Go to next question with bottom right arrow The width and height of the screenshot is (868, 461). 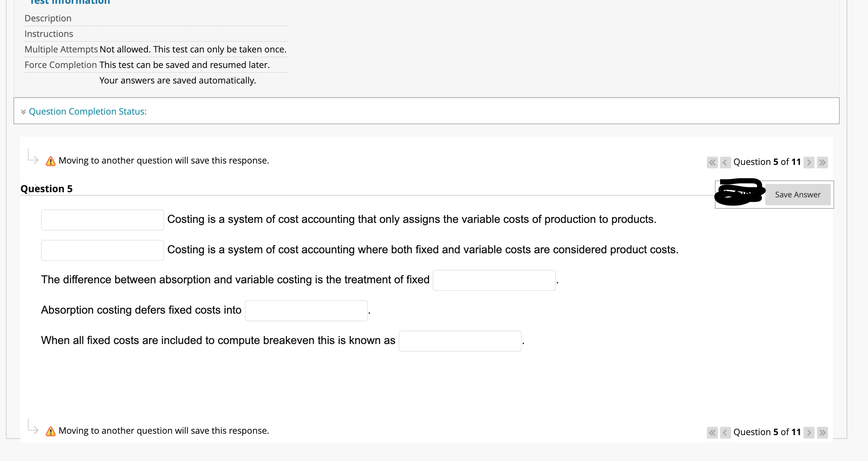click(x=809, y=432)
